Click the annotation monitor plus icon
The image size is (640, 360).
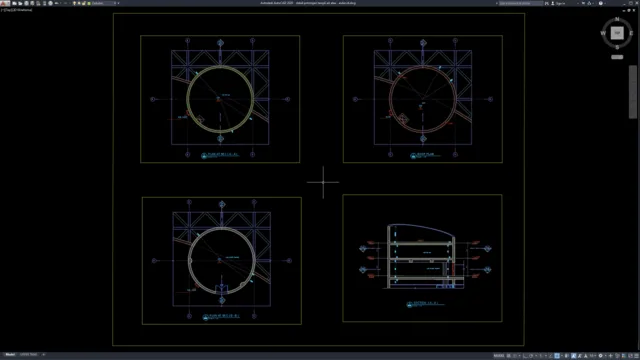(611, 356)
